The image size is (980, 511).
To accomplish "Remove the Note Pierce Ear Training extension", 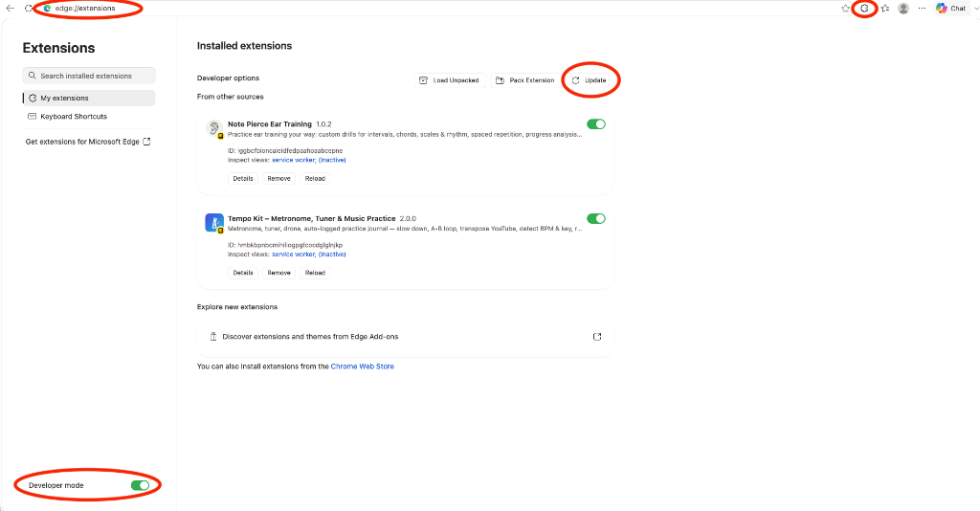I will pos(278,179).
